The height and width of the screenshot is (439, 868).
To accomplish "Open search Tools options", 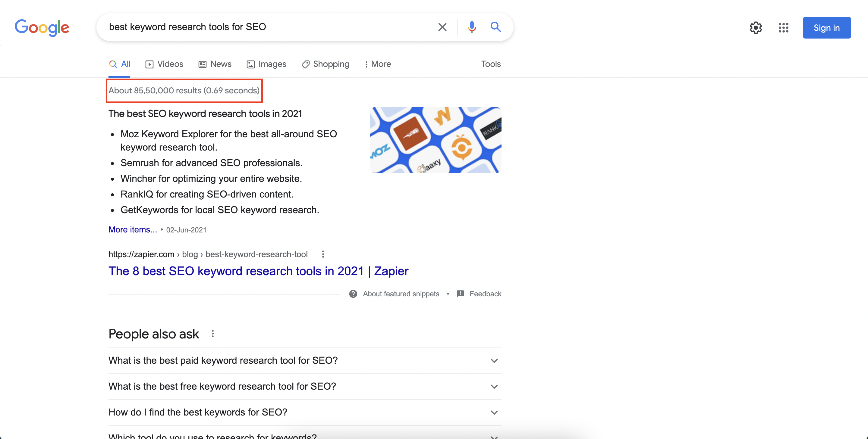I will [x=491, y=64].
